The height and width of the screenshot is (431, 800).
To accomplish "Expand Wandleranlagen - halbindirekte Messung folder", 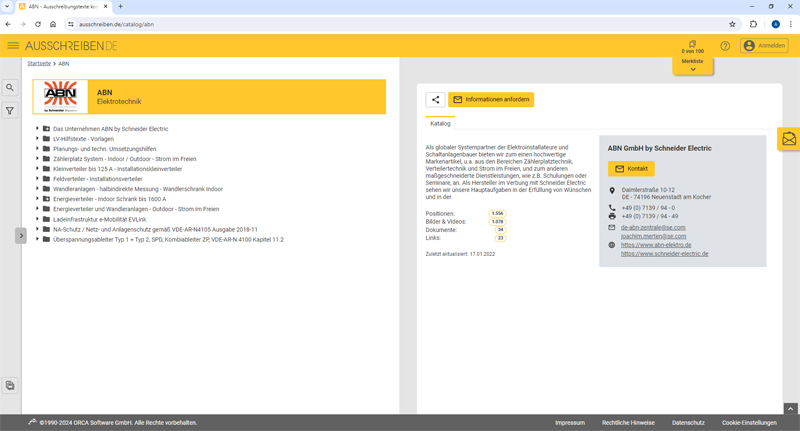I will pyautogui.click(x=37, y=189).
